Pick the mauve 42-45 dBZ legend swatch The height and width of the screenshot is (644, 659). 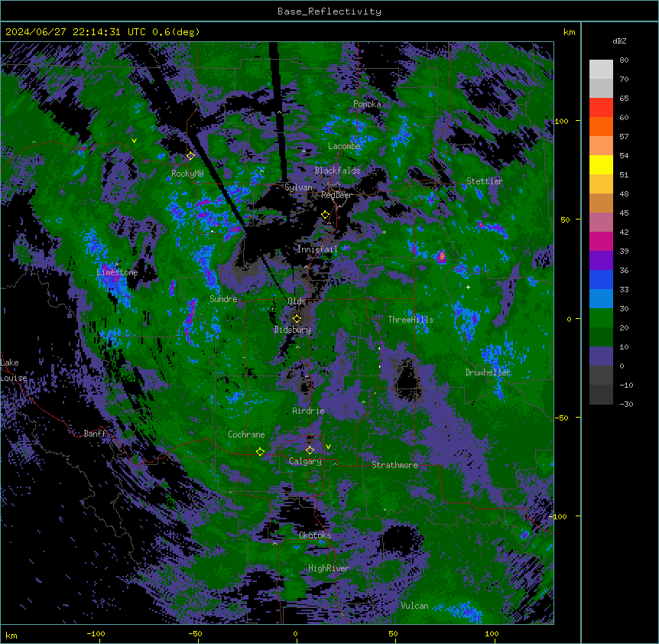click(601, 223)
